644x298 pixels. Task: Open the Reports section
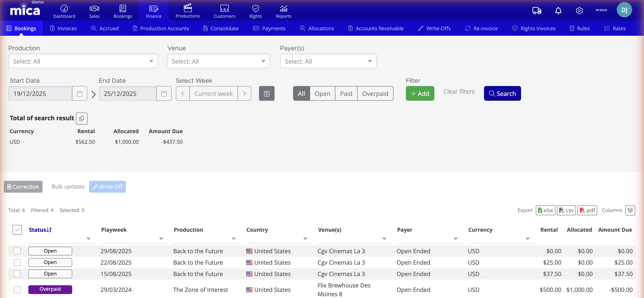tap(283, 11)
